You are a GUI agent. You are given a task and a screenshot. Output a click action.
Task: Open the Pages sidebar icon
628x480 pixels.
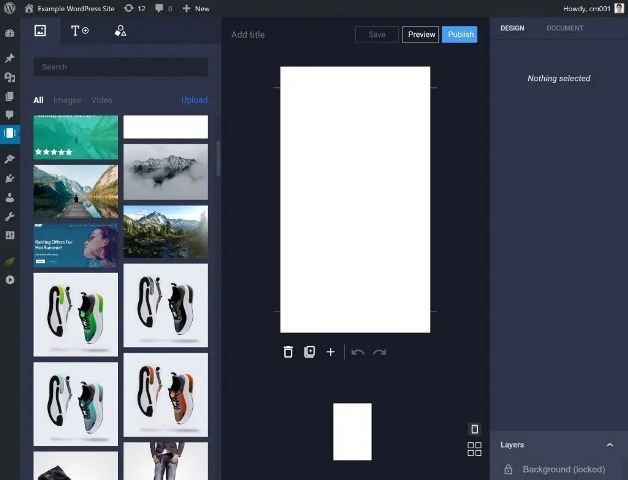[10, 97]
